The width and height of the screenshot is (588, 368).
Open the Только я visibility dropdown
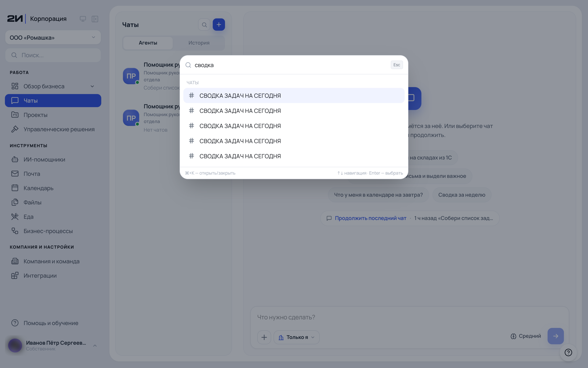click(296, 337)
